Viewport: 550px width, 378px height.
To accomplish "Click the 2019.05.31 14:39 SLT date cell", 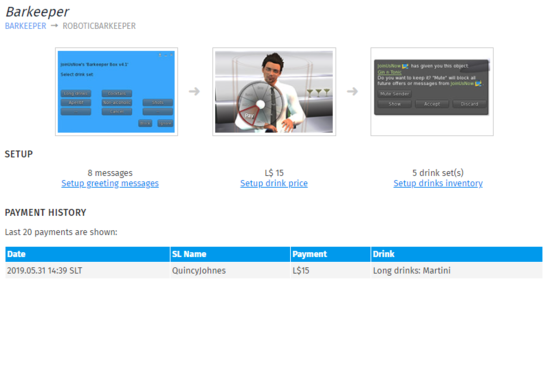I will click(x=45, y=271).
